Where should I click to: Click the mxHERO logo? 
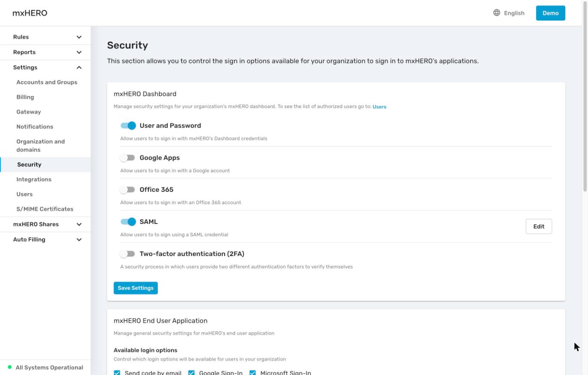tap(30, 13)
